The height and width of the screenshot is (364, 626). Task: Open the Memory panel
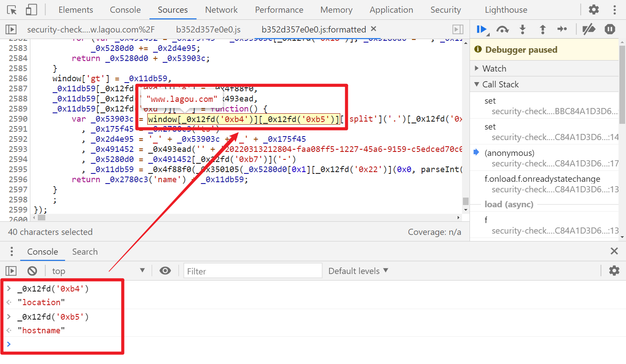[x=336, y=10]
